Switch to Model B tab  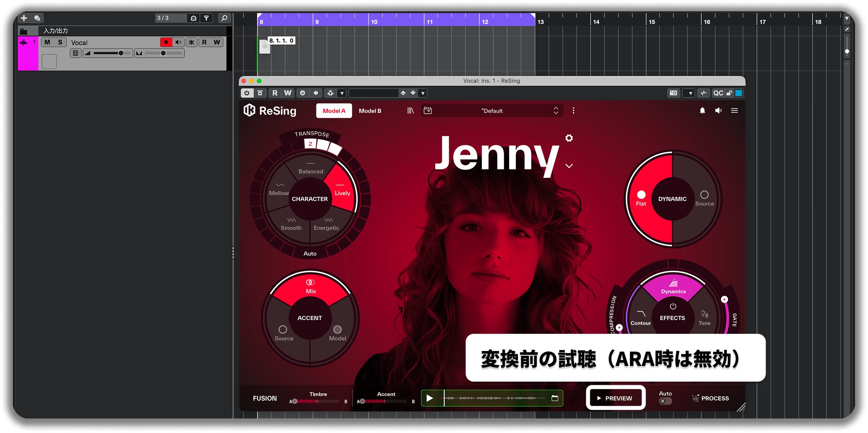(x=370, y=111)
